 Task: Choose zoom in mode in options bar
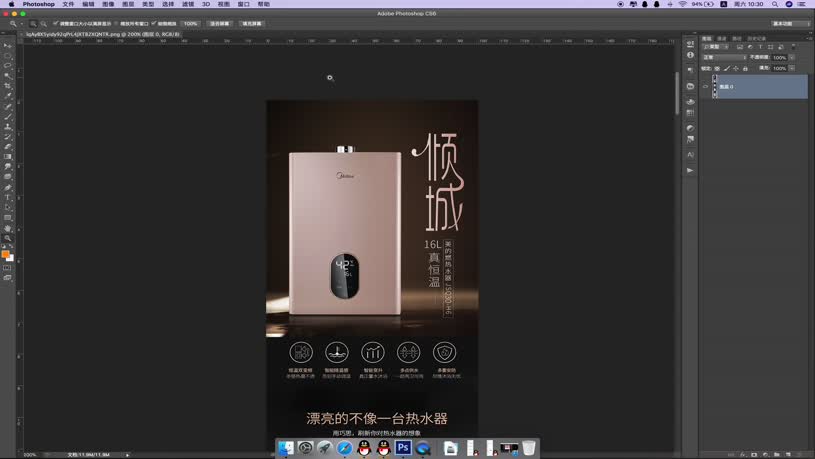coord(33,24)
